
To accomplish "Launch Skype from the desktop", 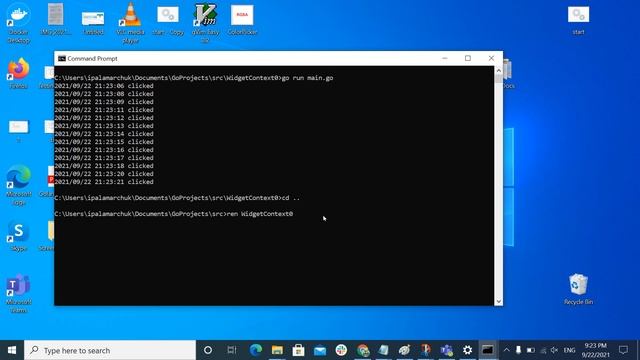I will point(18,236).
